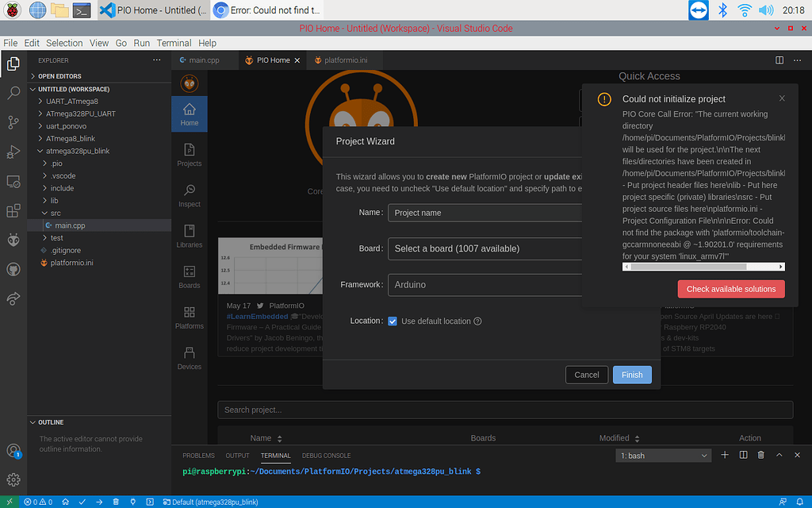Screen dimensions: 812x508
Task: Click the PlatformIO alien icon in activity bar
Action: [13, 240]
